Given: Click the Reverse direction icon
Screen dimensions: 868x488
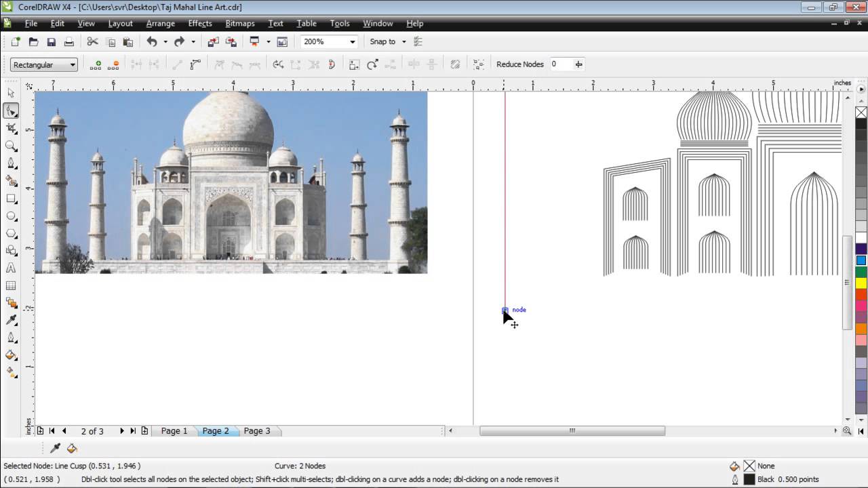Looking at the screenshot, I should (278, 64).
